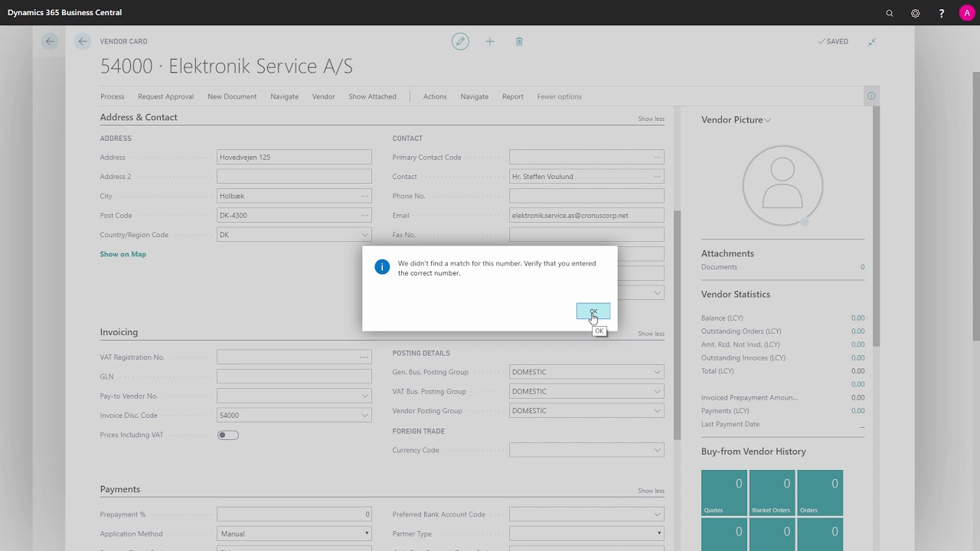980x551 pixels.
Task: Click the FactBox pane scrollbar
Action: coord(876,226)
